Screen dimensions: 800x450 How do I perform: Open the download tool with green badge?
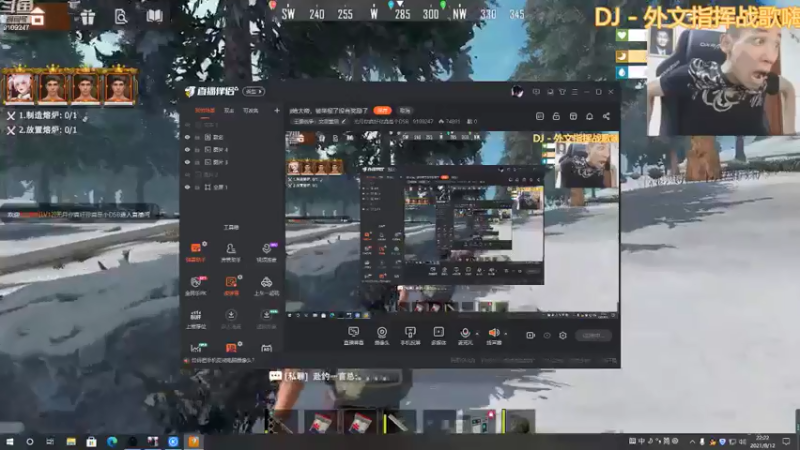266,319
